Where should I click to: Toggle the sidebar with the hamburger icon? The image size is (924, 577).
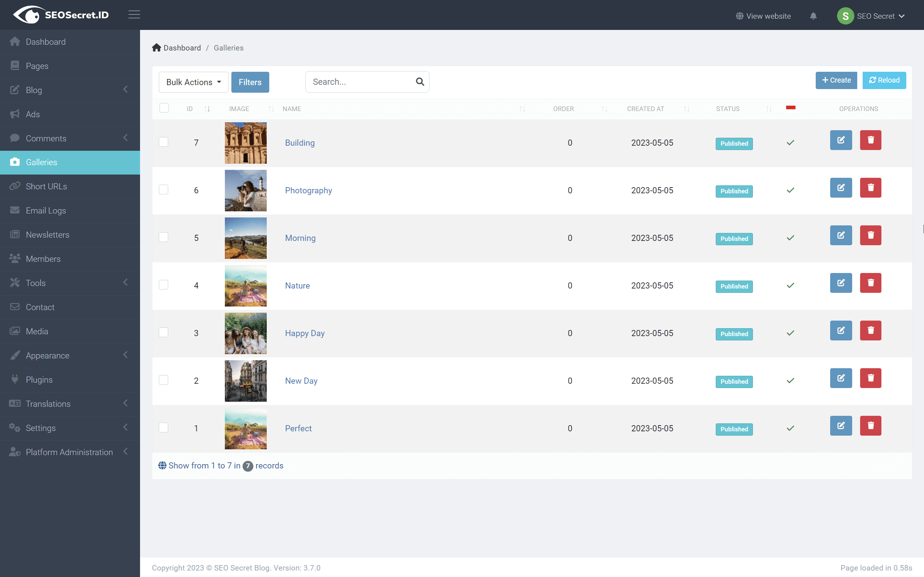134,14
